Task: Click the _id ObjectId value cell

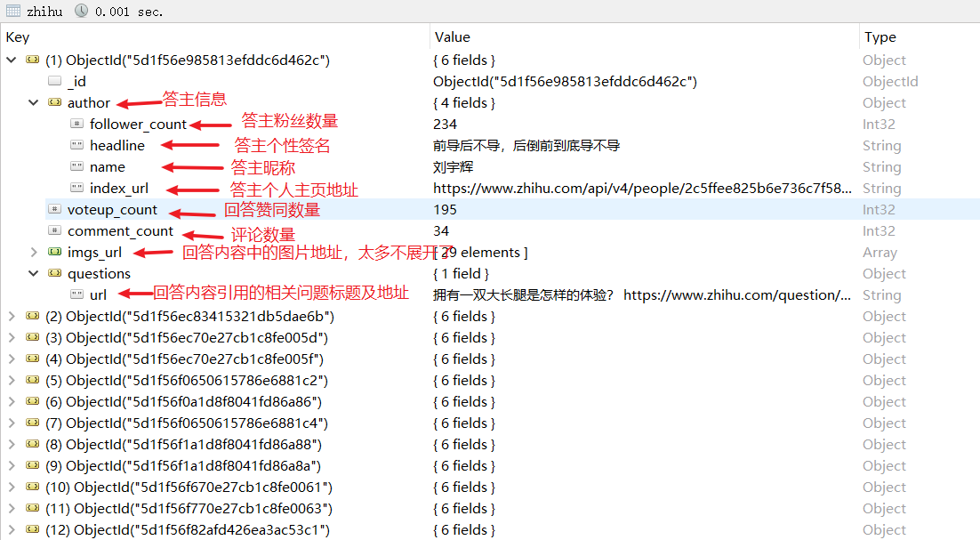Action: pyautogui.click(x=565, y=81)
